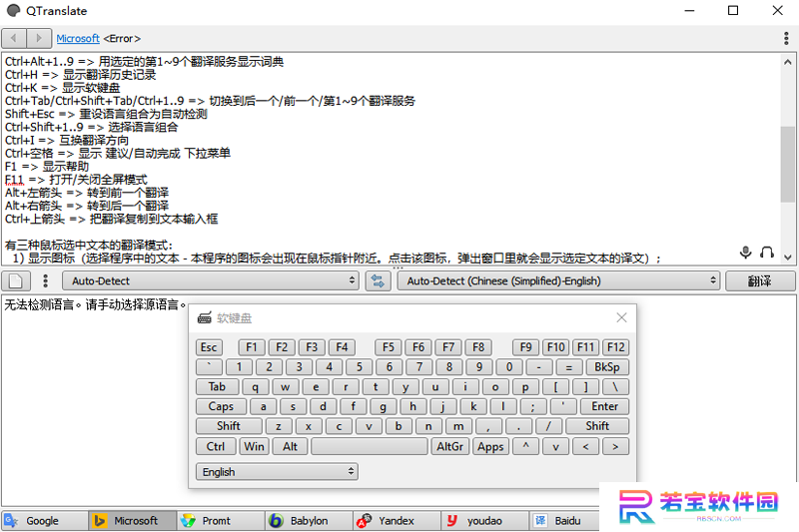Switch to the Google service tab
Viewport: 799px width, 532px height.
click(44, 521)
